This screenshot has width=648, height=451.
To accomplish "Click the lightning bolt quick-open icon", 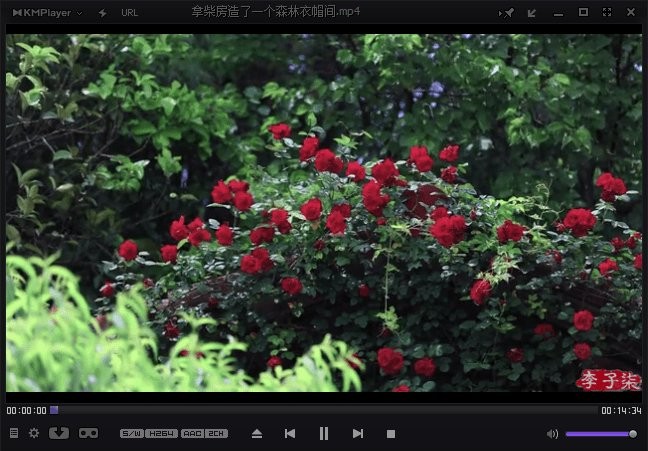I will tap(102, 12).
